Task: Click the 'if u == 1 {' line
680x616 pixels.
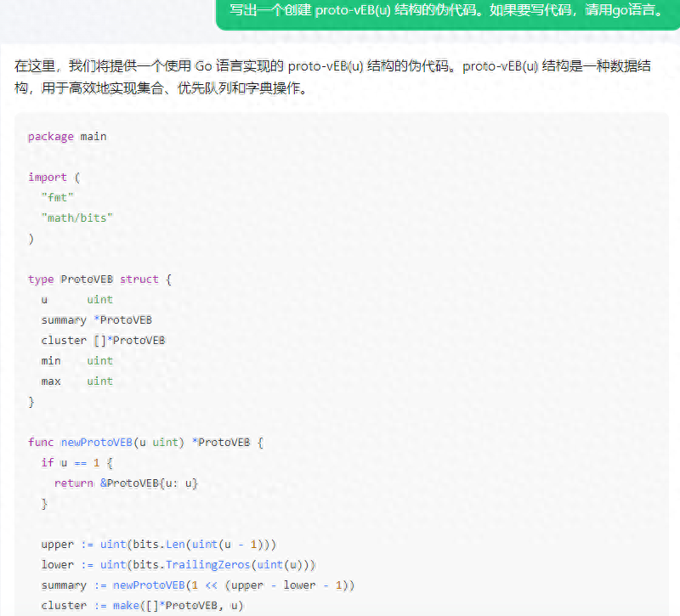Action: pos(77,462)
